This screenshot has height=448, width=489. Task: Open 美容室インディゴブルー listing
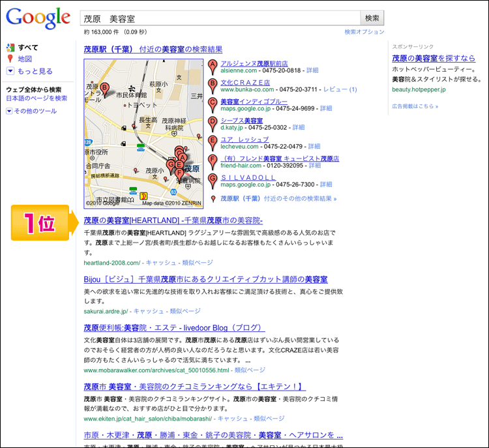click(254, 101)
